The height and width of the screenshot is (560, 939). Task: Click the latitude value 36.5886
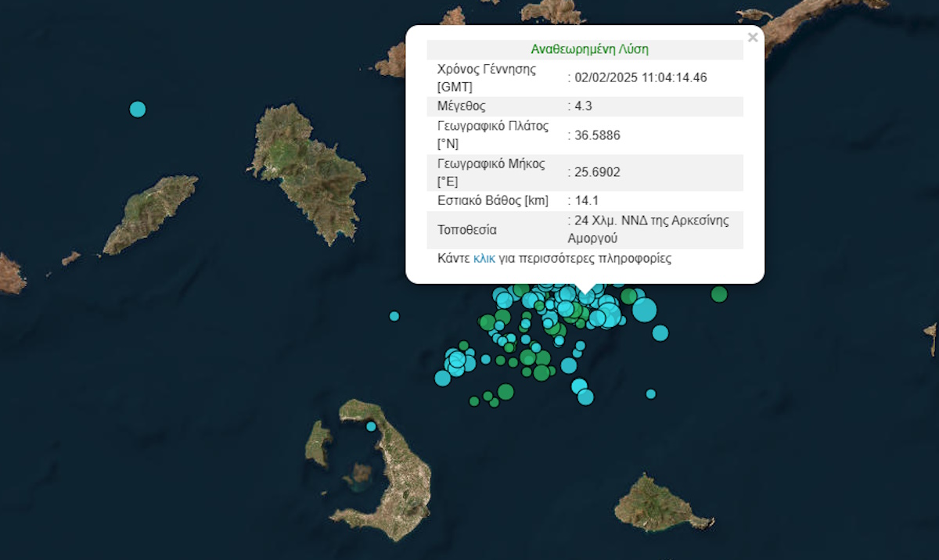pyautogui.click(x=597, y=135)
